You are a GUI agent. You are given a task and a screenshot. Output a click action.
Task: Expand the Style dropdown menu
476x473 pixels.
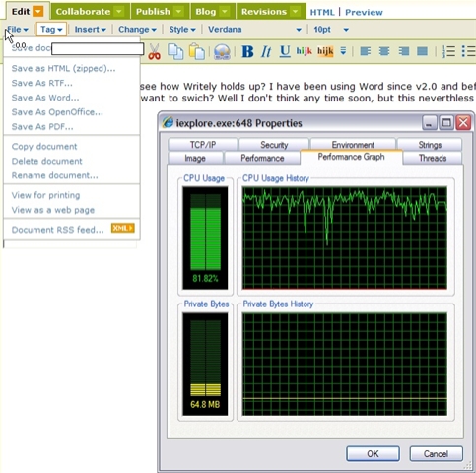click(182, 30)
